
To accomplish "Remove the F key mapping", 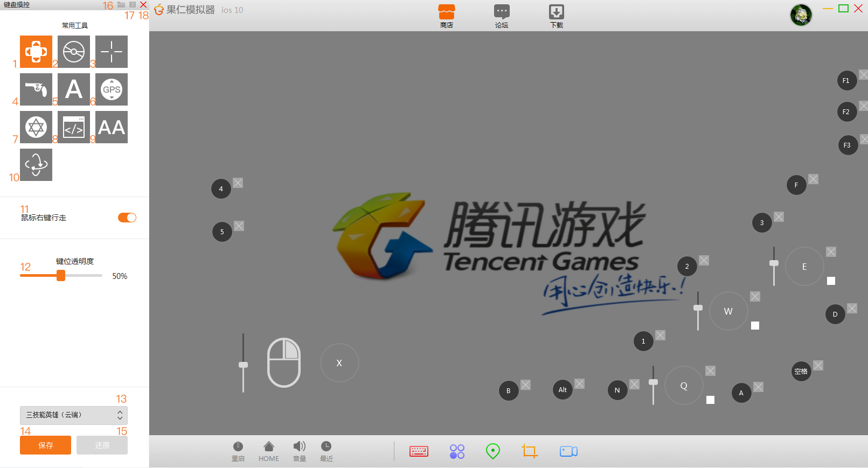I will (x=813, y=179).
